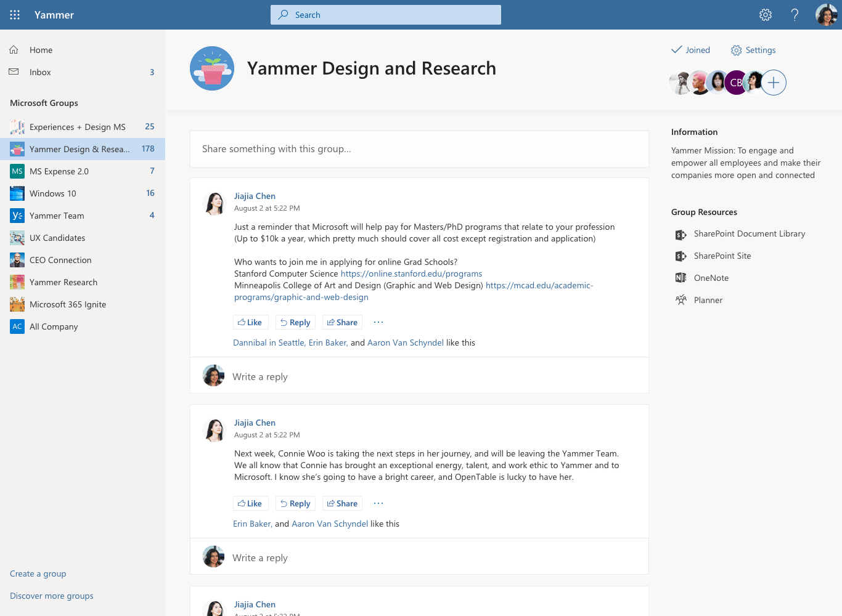Click Jiajia Chen's avatar on the grad school post
This screenshot has height=616, width=842.
(215, 203)
